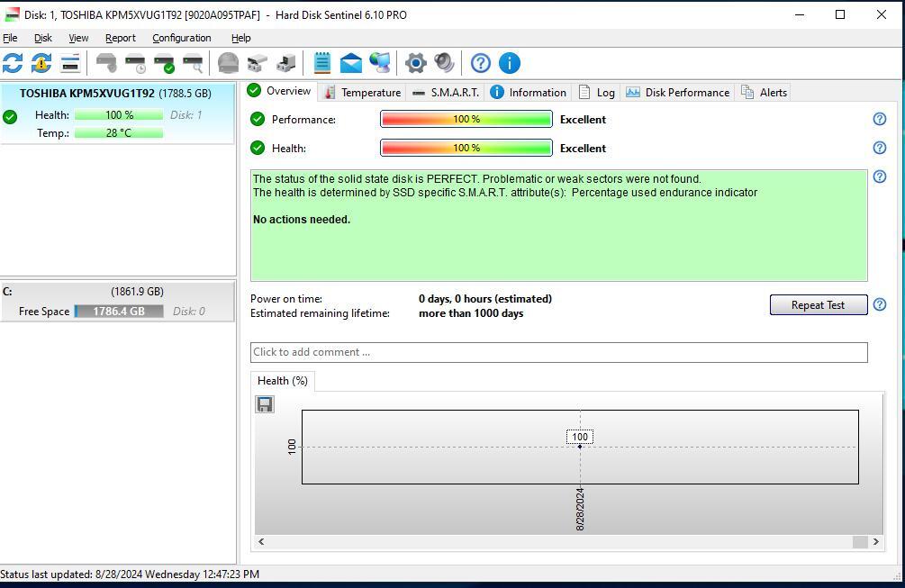Maximize the Hard Disk Sentinel window
The width and height of the screenshot is (905, 588).
(x=840, y=14)
